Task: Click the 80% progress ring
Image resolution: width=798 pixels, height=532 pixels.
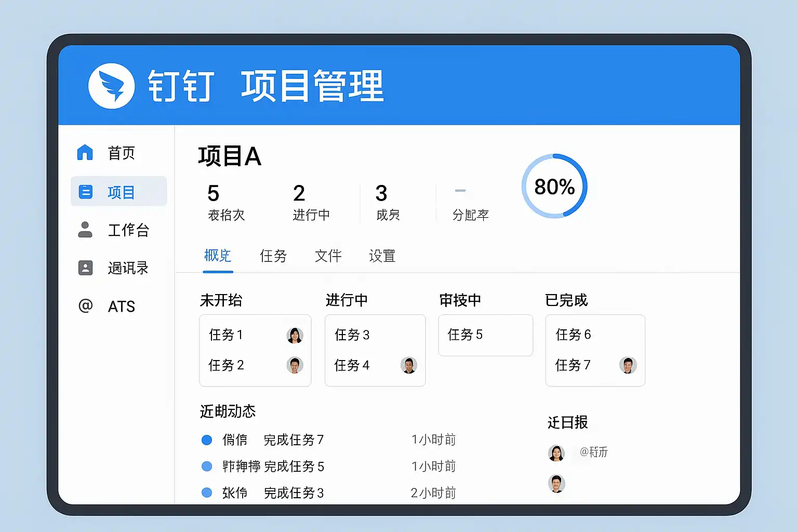Action: click(x=554, y=186)
